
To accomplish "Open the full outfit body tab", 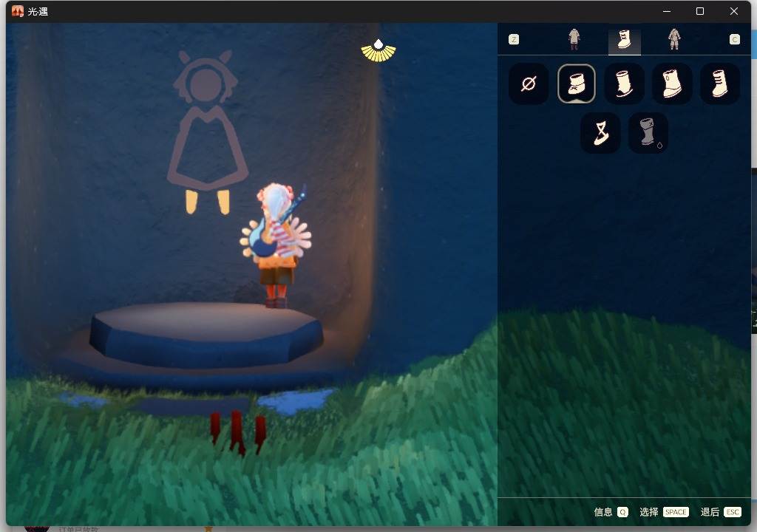I will pyautogui.click(x=674, y=39).
